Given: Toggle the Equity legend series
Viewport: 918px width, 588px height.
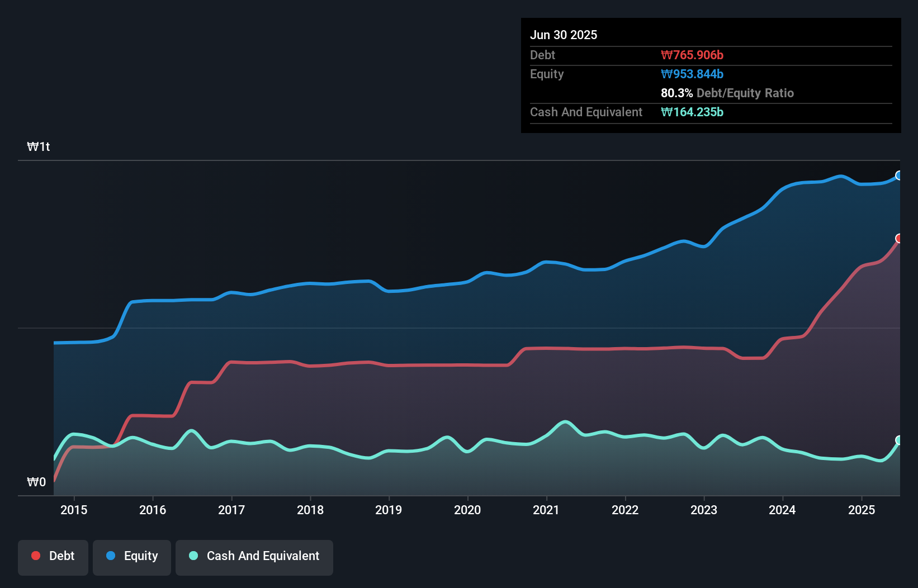Looking at the screenshot, I should 132,556.
